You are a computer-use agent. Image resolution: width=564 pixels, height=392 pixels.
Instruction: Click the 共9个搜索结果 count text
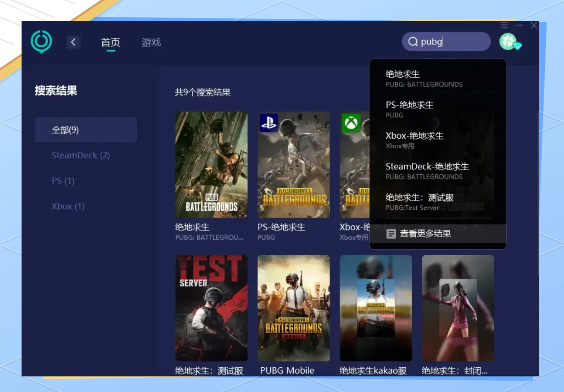coord(202,92)
